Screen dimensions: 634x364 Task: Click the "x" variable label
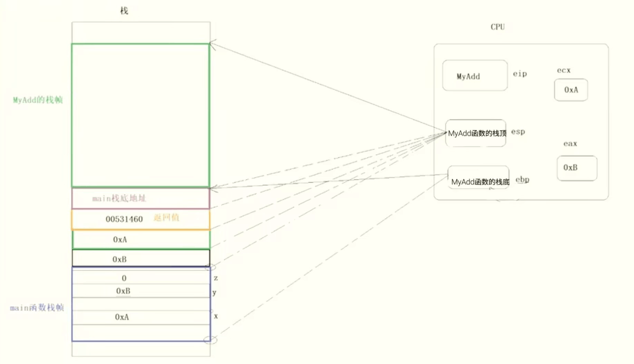pos(216,316)
